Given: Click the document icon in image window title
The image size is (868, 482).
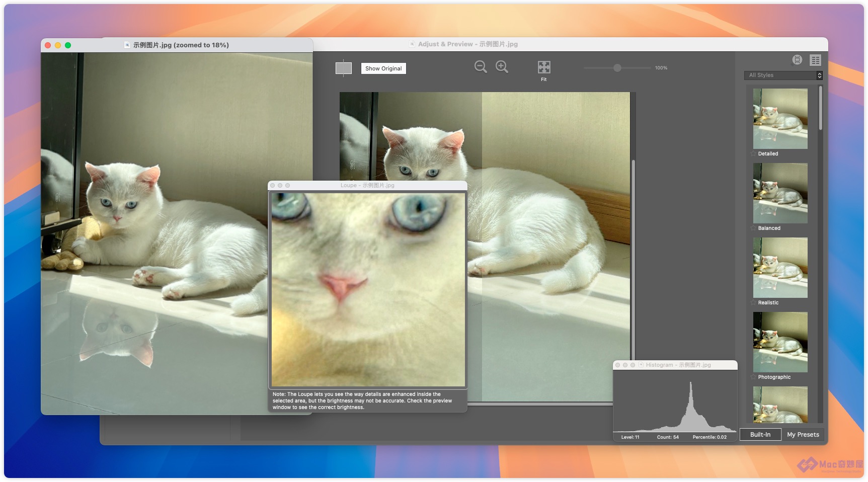Looking at the screenshot, I should 127,45.
